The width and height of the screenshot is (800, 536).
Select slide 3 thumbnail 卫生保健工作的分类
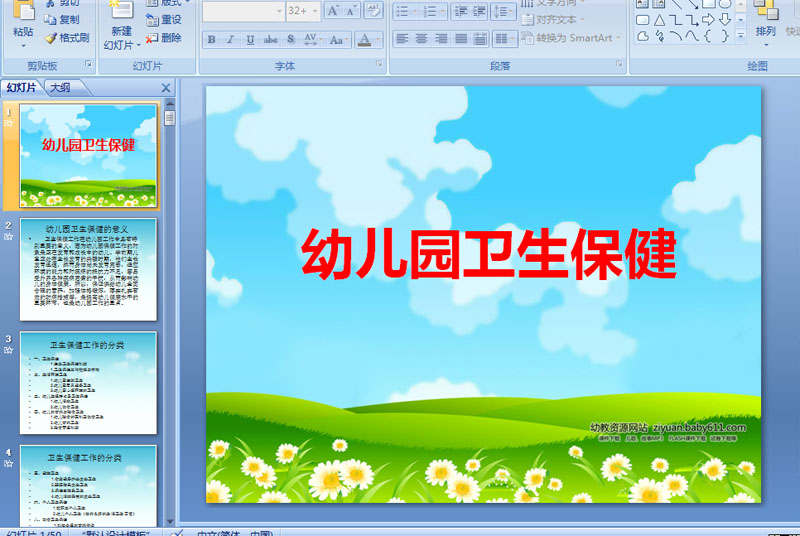pyautogui.click(x=88, y=382)
